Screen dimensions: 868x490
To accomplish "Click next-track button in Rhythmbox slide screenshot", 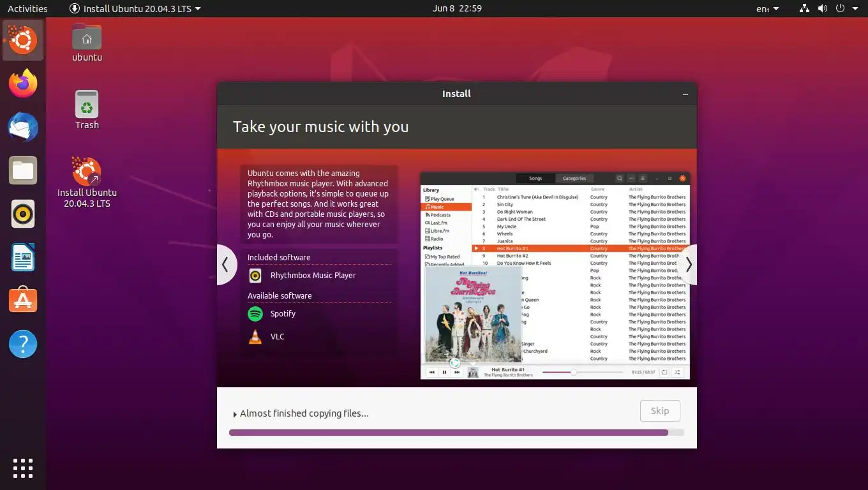I will click(x=457, y=372).
